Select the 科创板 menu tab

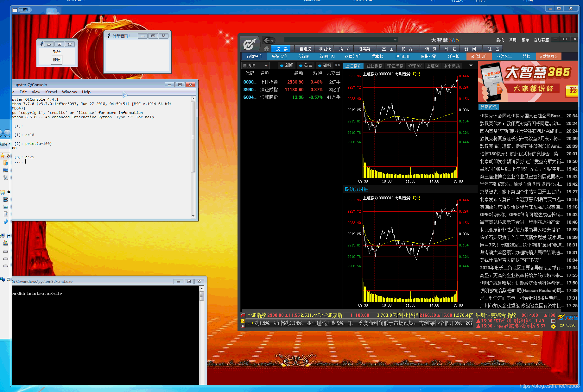coord(325,49)
